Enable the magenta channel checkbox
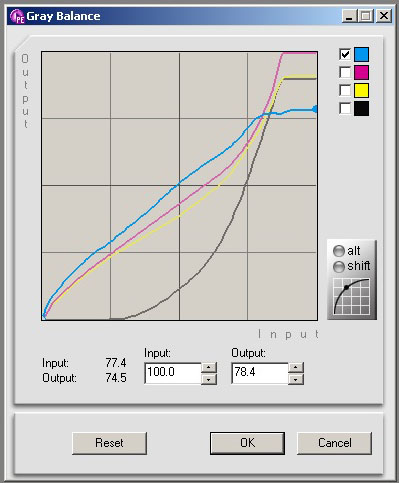 345,72
